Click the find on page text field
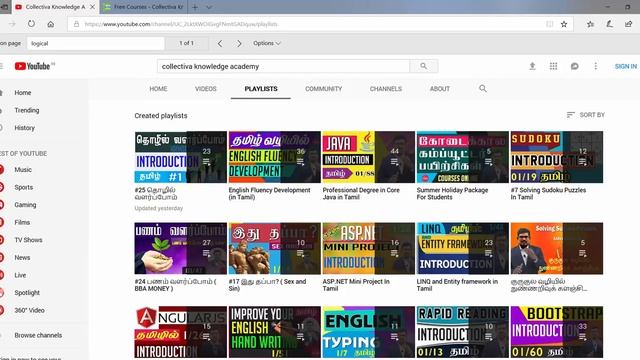Viewport: 640px width, 360px height. [96, 43]
